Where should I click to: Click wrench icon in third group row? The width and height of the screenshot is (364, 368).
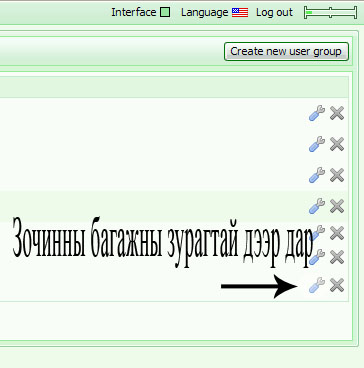coord(317,175)
